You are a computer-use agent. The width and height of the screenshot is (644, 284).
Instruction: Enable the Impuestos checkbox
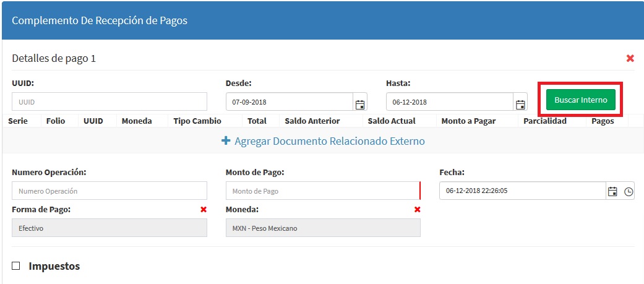pyautogui.click(x=16, y=266)
